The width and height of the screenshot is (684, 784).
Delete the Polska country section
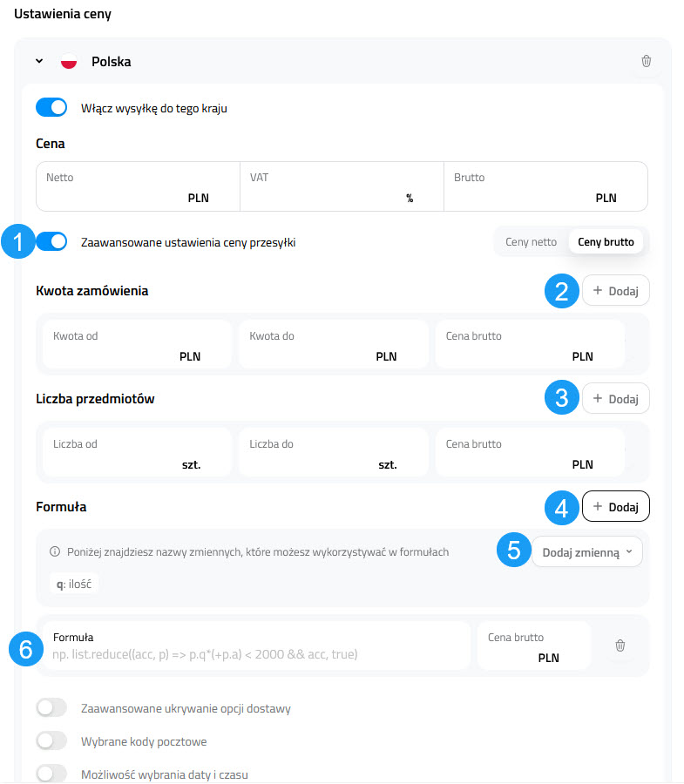(646, 61)
